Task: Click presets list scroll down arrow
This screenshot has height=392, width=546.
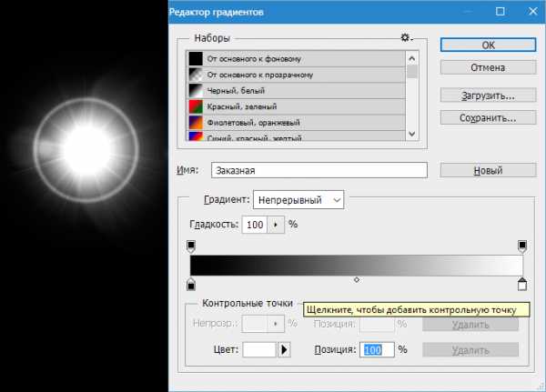Action: (412, 134)
